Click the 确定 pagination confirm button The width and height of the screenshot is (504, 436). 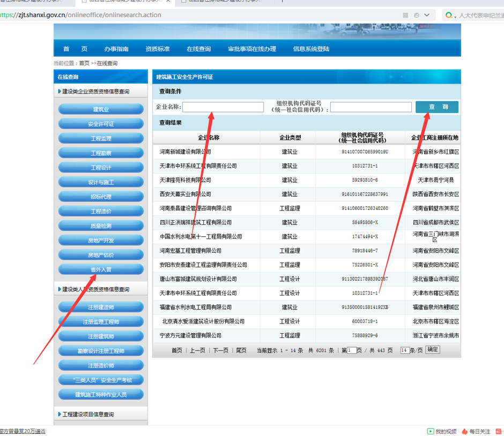point(432,350)
